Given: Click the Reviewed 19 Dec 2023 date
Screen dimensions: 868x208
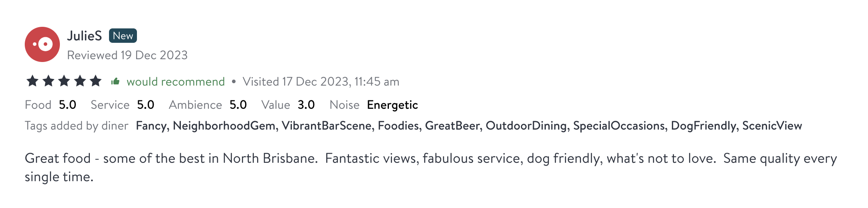Looking at the screenshot, I should 127,55.
